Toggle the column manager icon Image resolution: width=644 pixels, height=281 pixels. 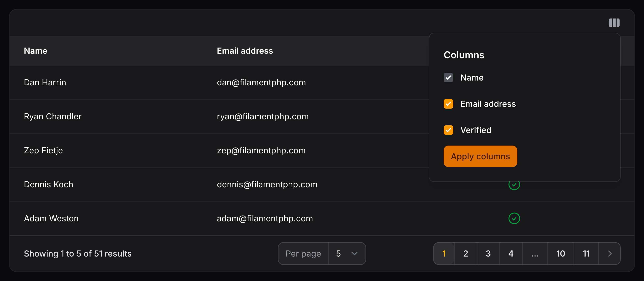point(614,23)
